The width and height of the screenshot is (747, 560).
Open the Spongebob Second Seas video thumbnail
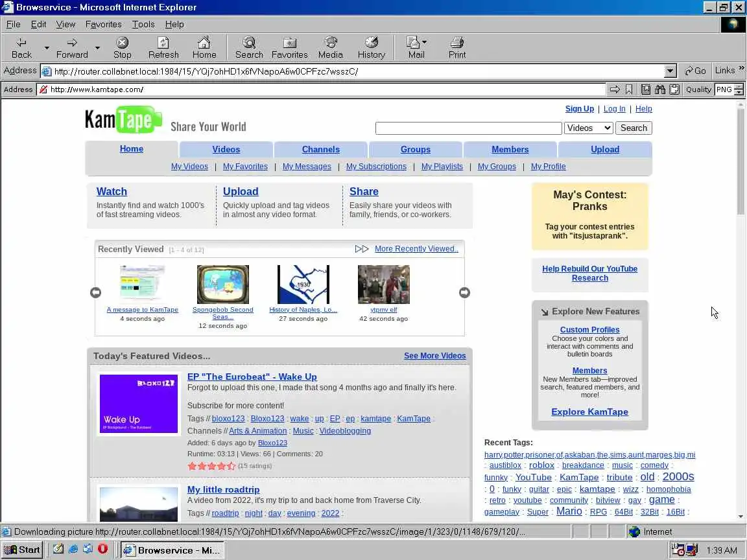pos(223,285)
